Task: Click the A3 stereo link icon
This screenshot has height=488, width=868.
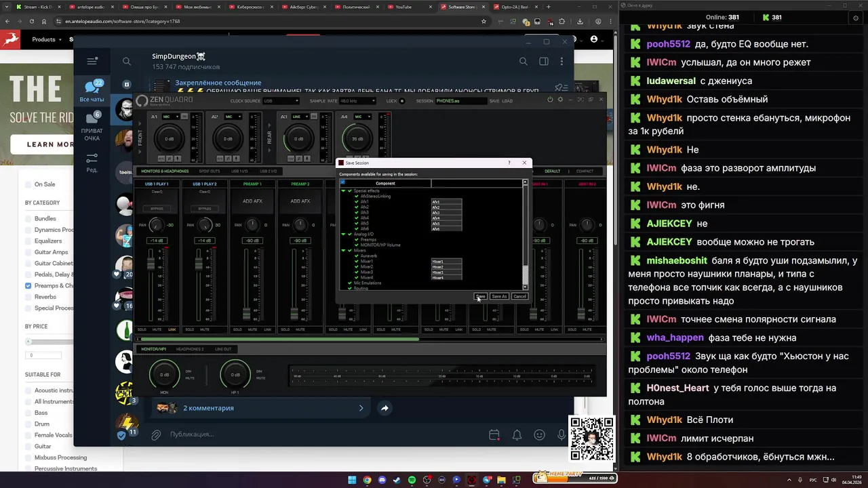Action: click(315, 117)
